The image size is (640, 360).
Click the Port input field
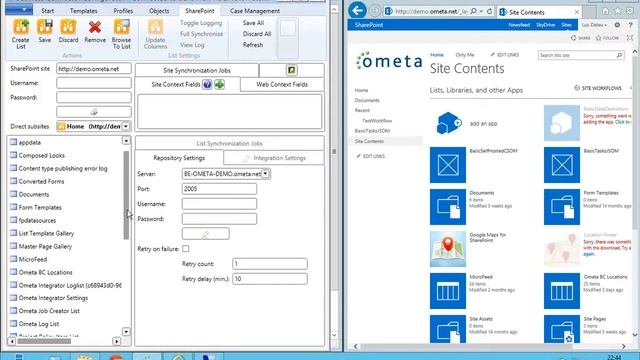[x=219, y=189]
